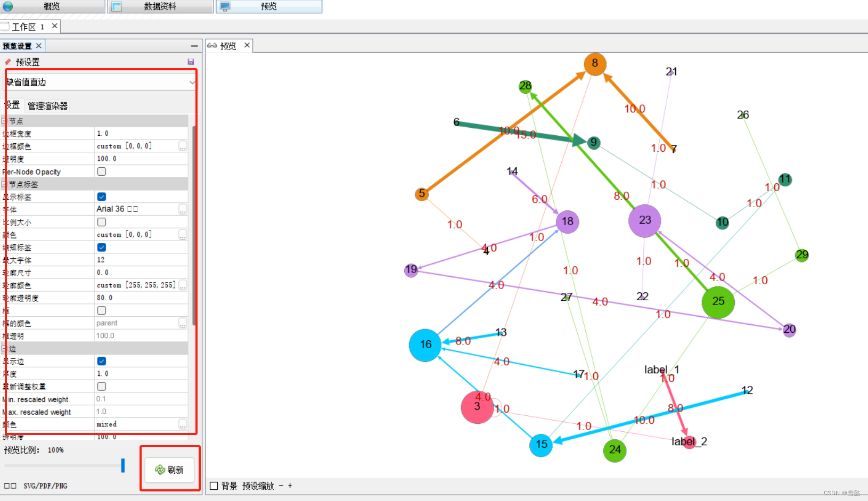Switch to the 管理渲染器 tab
The image size is (868, 501).
point(47,106)
